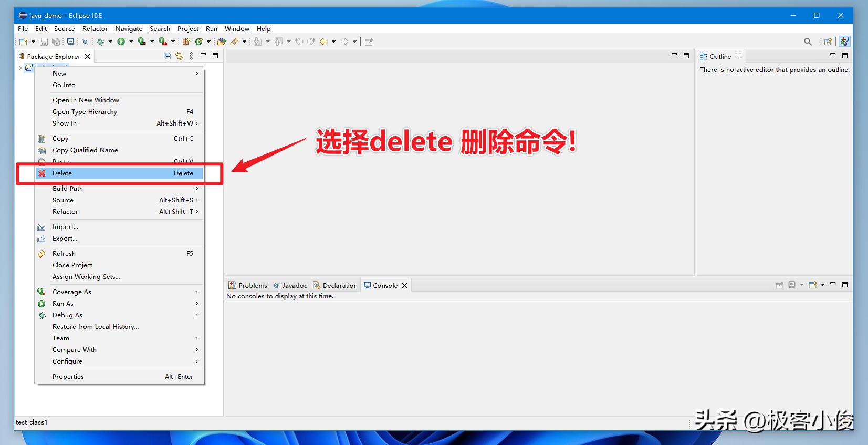The width and height of the screenshot is (868, 445).
Task: Click Restore from Local History entry
Action: click(119, 326)
